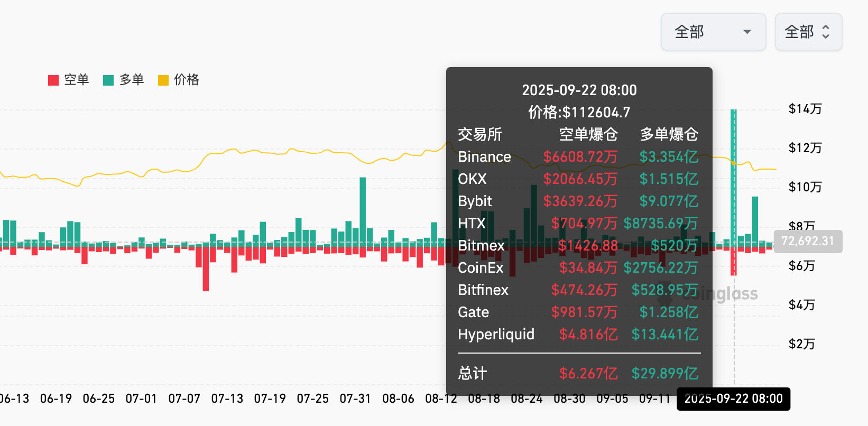Screen dimensions: 868x426
Task: Open the first 全部 dropdown with arrow
Action: tap(713, 32)
